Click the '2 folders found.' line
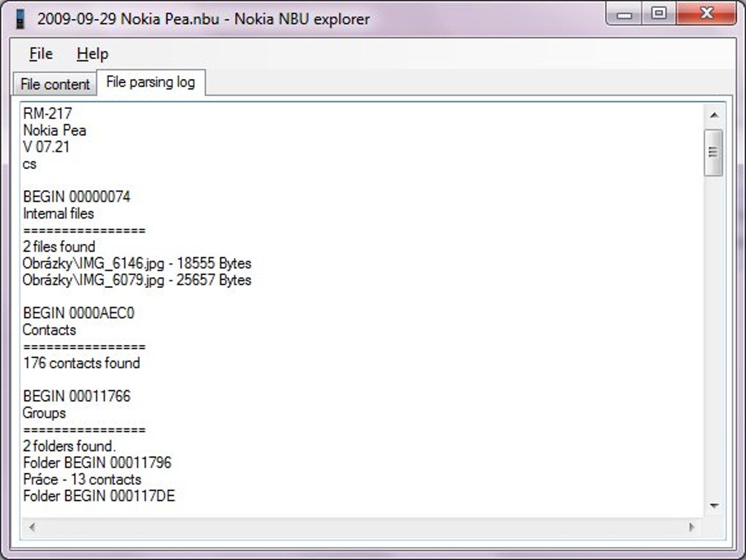 69,447
